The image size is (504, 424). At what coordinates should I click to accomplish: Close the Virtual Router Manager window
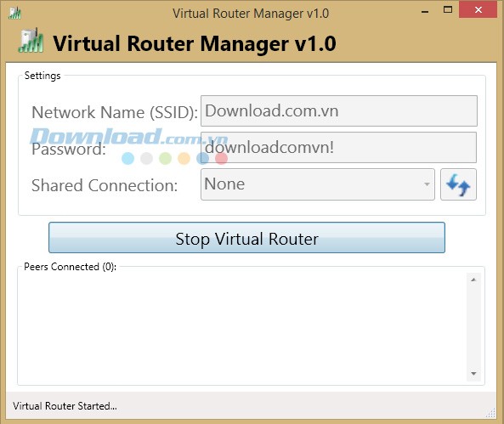tap(478, 9)
